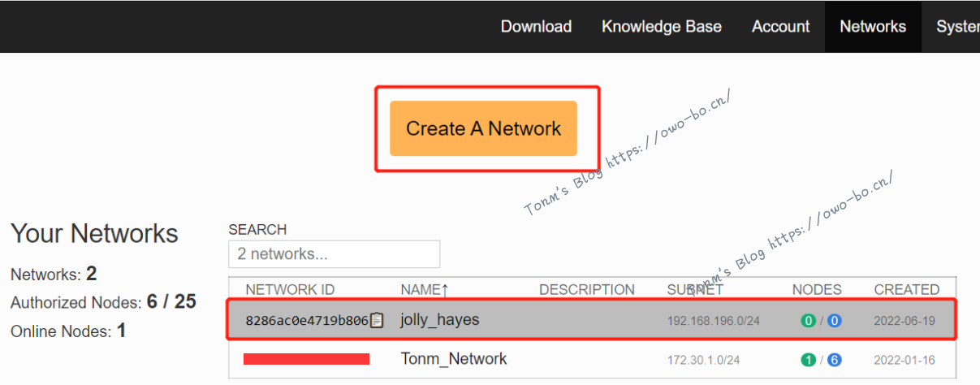
Task: Select the Networks tab
Action: coord(872,27)
